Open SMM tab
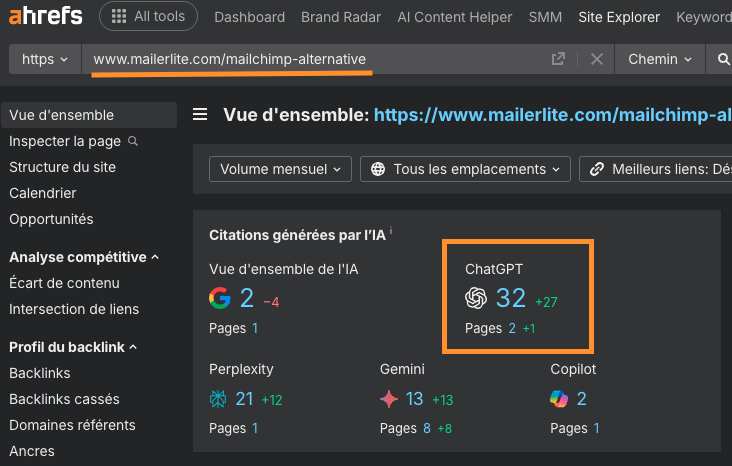This screenshot has width=732, height=466. pos(545,17)
